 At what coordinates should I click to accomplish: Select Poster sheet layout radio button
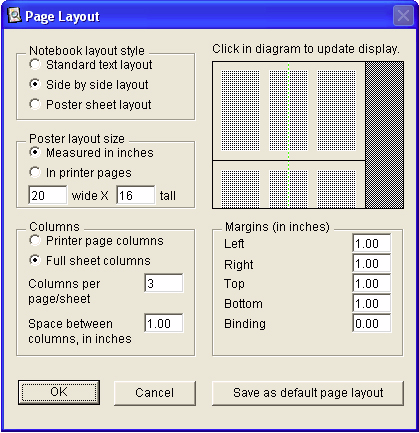(x=90, y=105)
